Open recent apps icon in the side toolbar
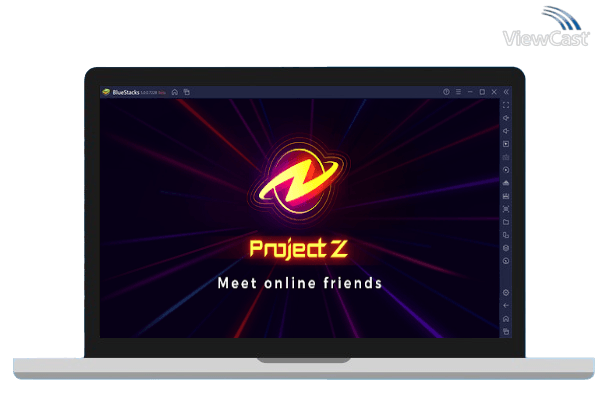 506,331
